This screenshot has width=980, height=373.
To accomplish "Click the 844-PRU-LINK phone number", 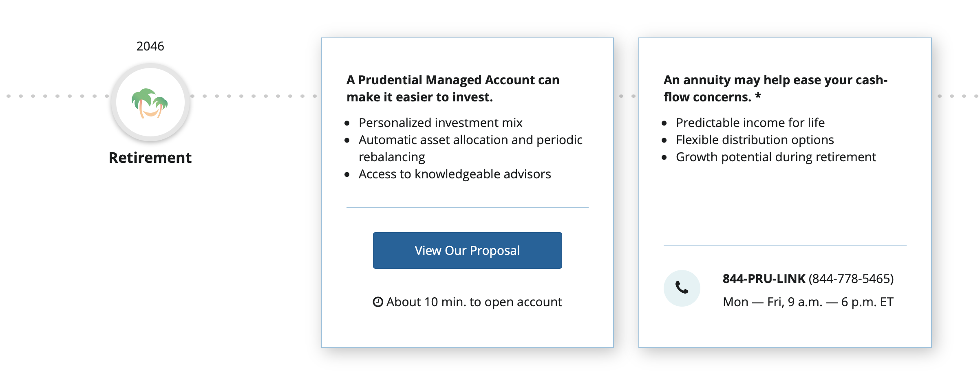I will tap(764, 279).
